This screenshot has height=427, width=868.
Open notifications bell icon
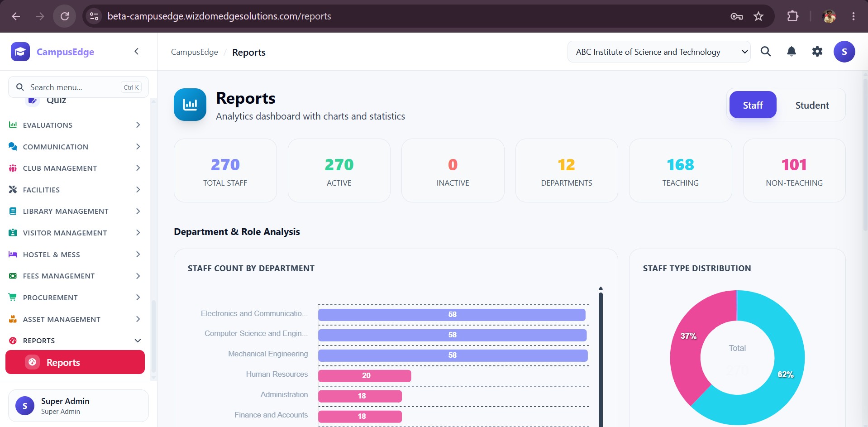coord(792,52)
